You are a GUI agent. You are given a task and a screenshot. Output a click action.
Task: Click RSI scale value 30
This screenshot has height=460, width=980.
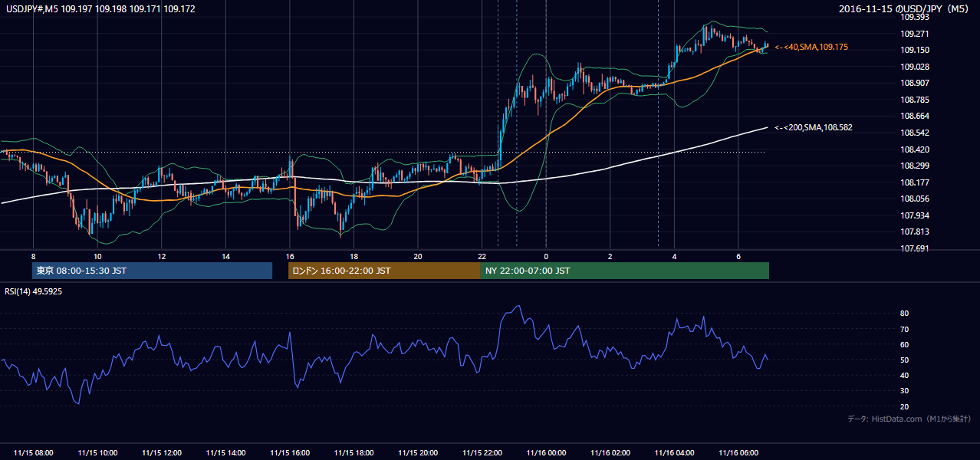905,391
